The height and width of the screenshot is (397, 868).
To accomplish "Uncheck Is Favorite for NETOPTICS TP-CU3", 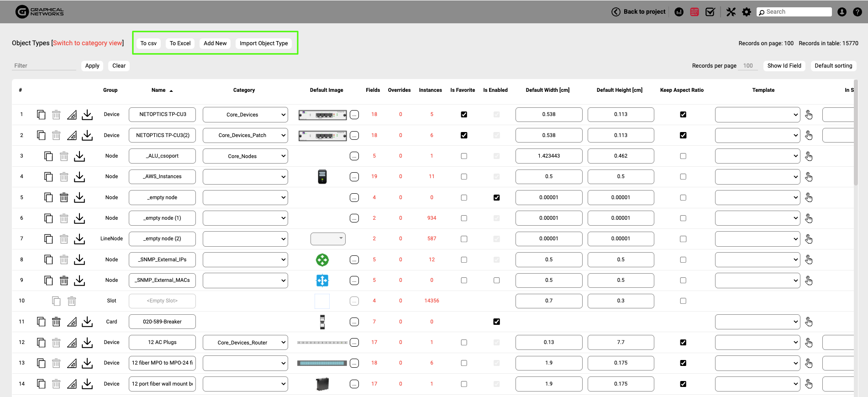I will click(464, 115).
